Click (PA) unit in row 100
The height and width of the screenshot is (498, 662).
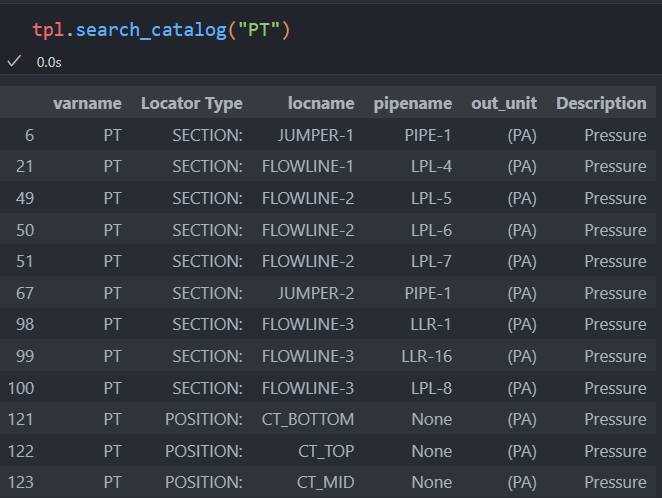[x=522, y=388]
